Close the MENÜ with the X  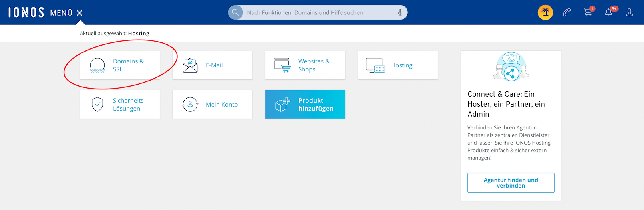80,13
